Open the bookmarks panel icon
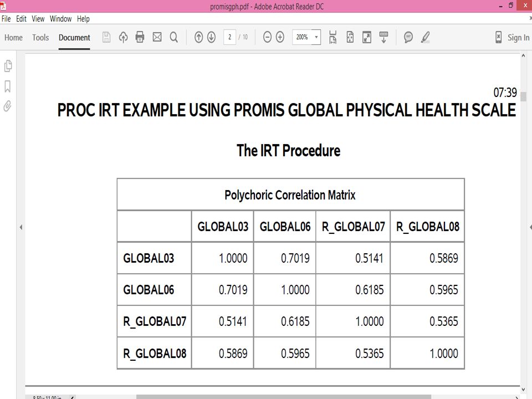The image size is (532, 399). 7,86
